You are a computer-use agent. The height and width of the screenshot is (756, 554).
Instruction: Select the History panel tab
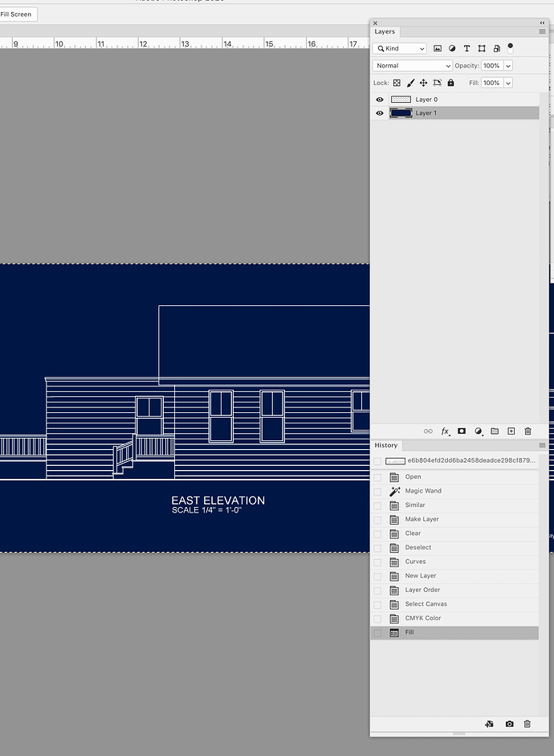coord(385,445)
